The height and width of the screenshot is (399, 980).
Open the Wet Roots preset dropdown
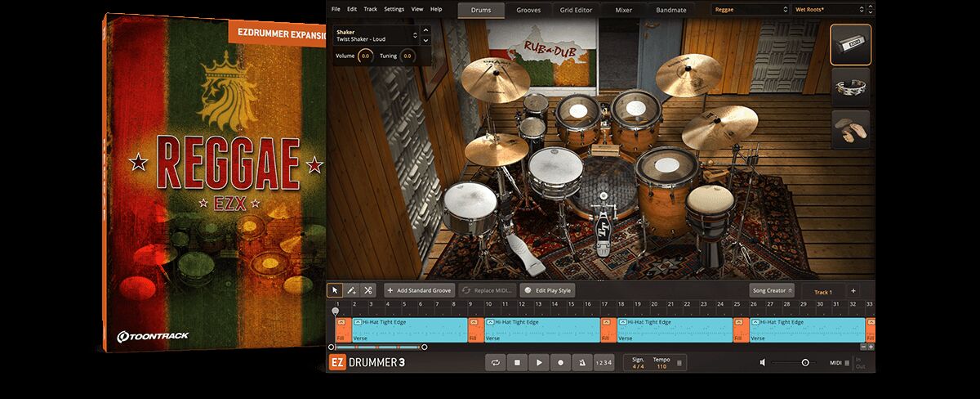828,10
